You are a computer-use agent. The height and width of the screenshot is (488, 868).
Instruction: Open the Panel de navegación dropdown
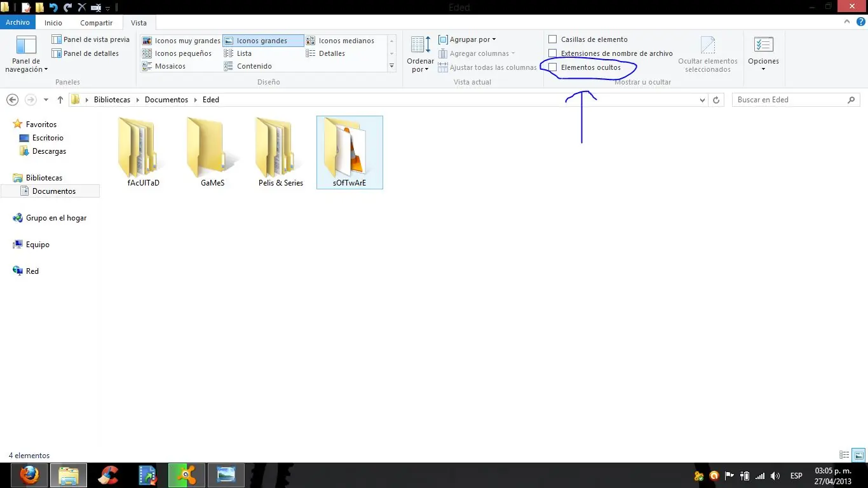(x=26, y=55)
